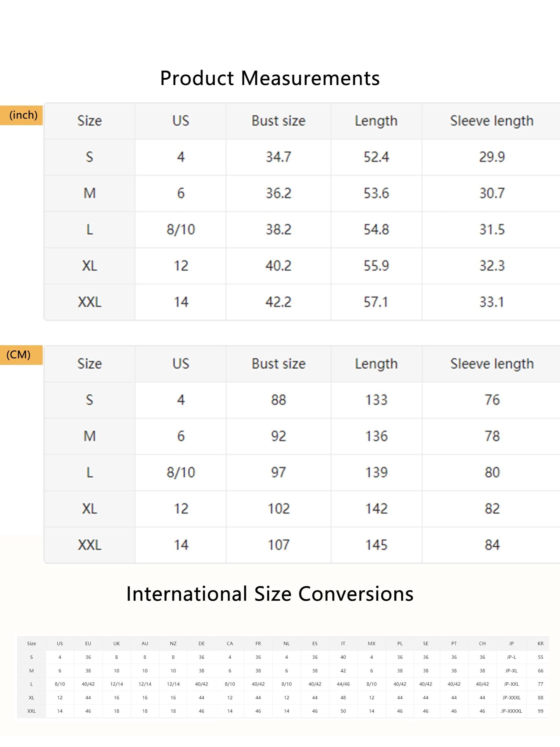560x747 pixels.
Task: Select the KR column header
Action: (540, 643)
